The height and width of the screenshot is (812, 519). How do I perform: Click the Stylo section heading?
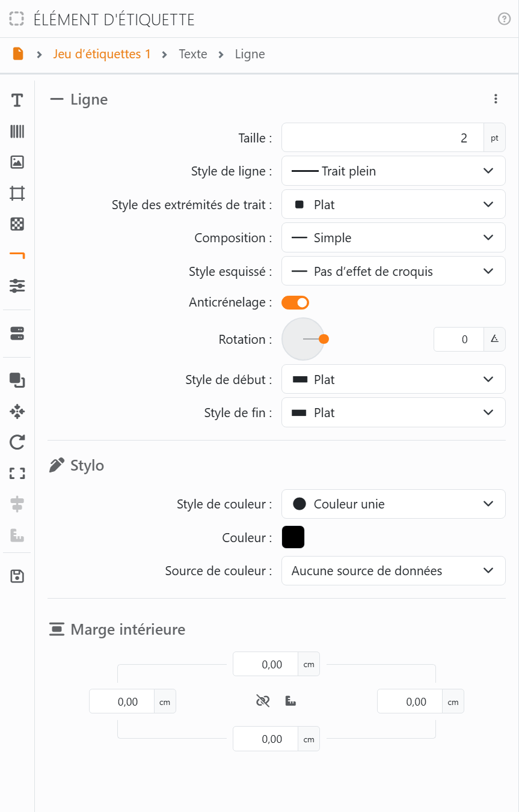point(87,466)
